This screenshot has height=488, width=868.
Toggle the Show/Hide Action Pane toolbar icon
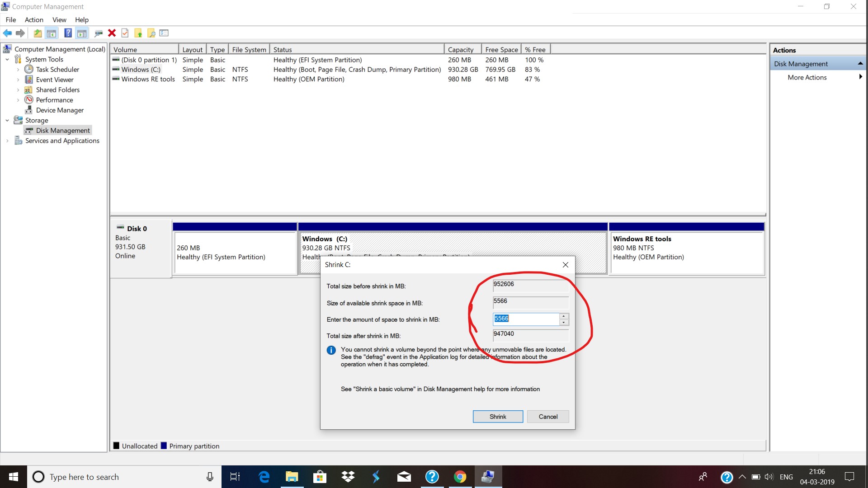(x=82, y=33)
